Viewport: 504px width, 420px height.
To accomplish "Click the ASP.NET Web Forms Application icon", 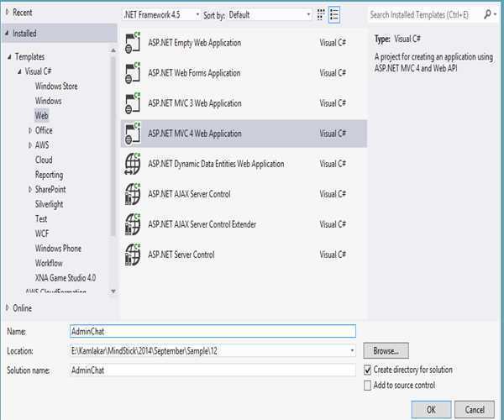I will point(132,73).
